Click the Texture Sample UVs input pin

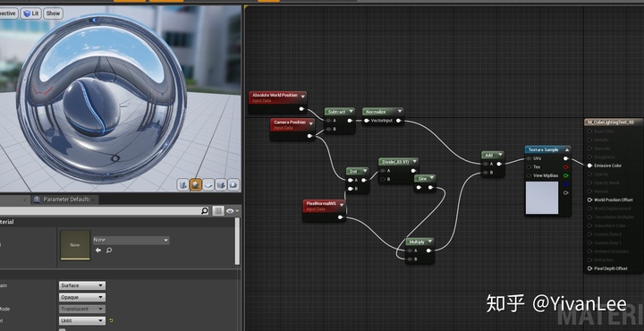click(x=529, y=158)
